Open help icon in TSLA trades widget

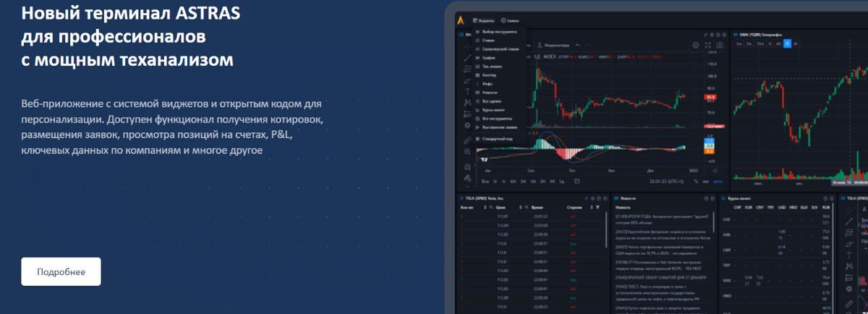pyautogui.click(x=599, y=198)
